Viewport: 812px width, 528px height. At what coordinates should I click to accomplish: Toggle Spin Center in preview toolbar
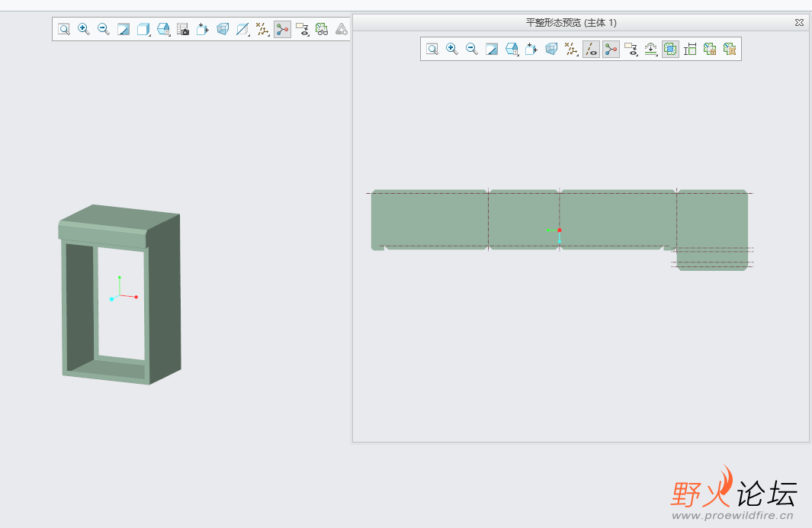pyautogui.click(x=611, y=49)
